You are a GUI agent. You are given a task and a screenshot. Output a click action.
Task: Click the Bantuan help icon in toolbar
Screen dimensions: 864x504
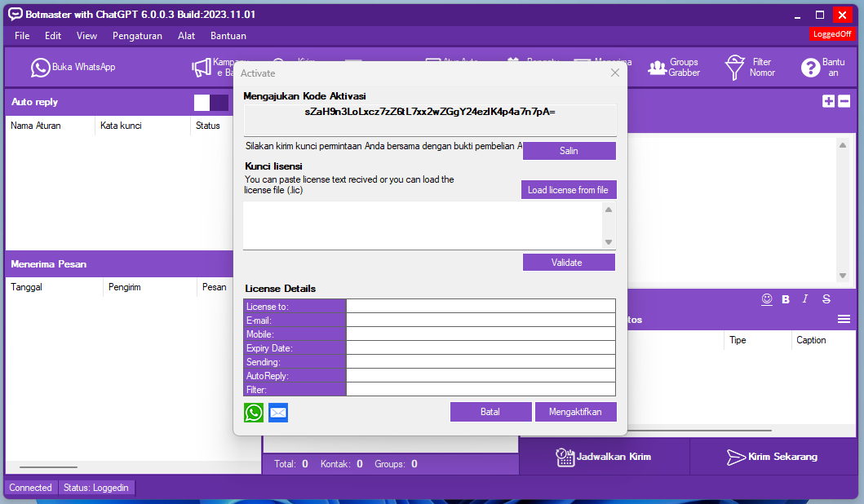[822, 68]
